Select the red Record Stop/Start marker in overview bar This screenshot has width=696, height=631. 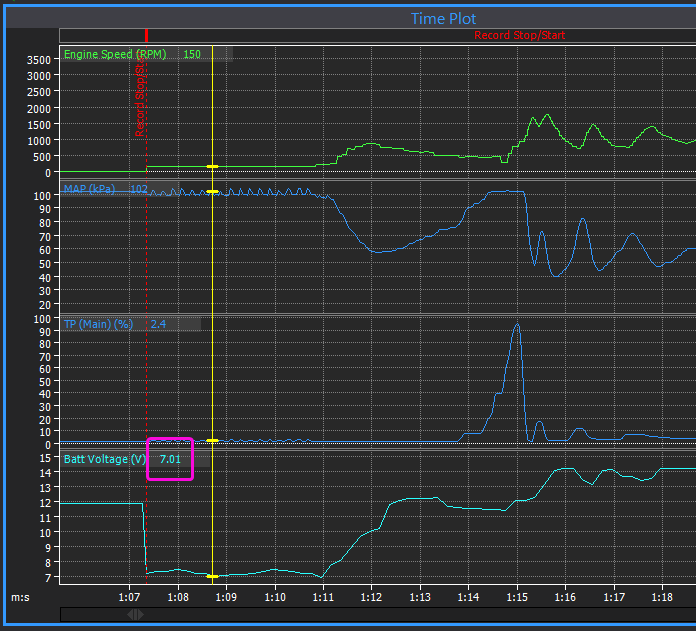pyautogui.click(x=146, y=35)
